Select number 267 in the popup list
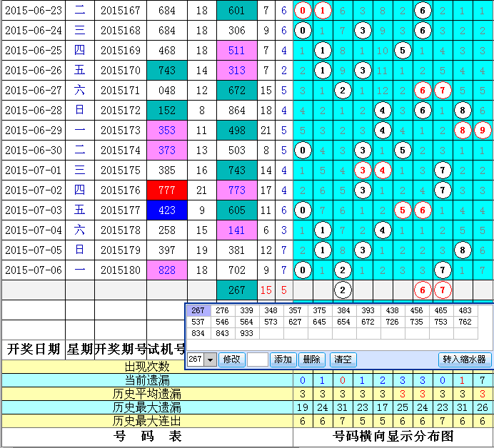 [x=198, y=310]
